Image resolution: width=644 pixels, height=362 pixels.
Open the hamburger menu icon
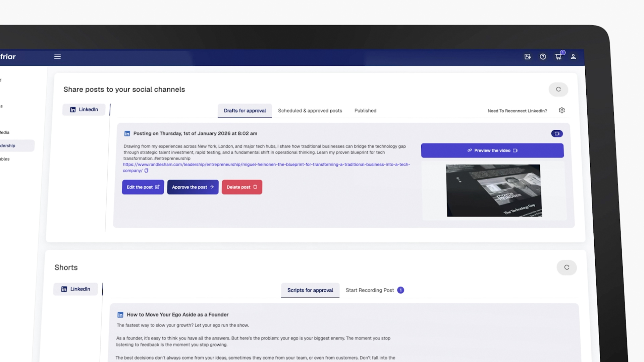click(57, 57)
